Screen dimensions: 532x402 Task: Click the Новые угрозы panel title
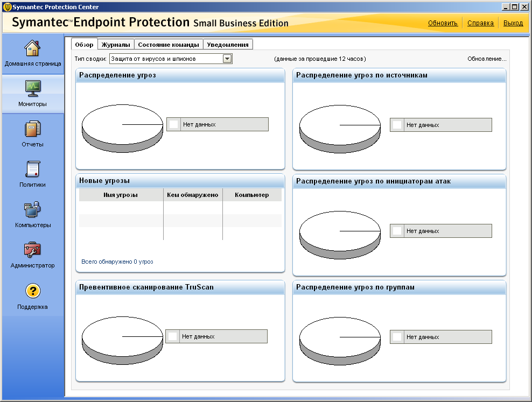(x=104, y=181)
